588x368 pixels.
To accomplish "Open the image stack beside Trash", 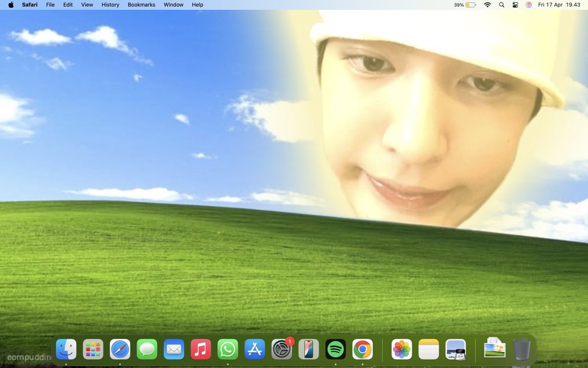I will pyautogui.click(x=494, y=348).
